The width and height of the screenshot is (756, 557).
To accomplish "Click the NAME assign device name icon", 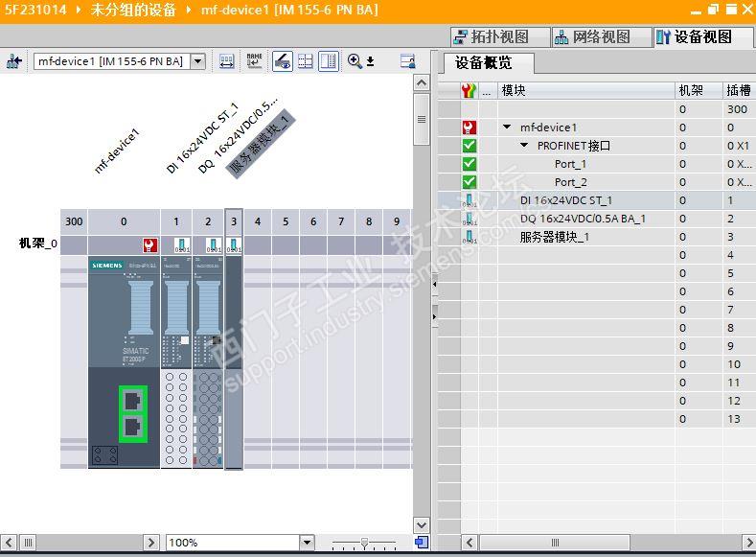I will click(254, 61).
